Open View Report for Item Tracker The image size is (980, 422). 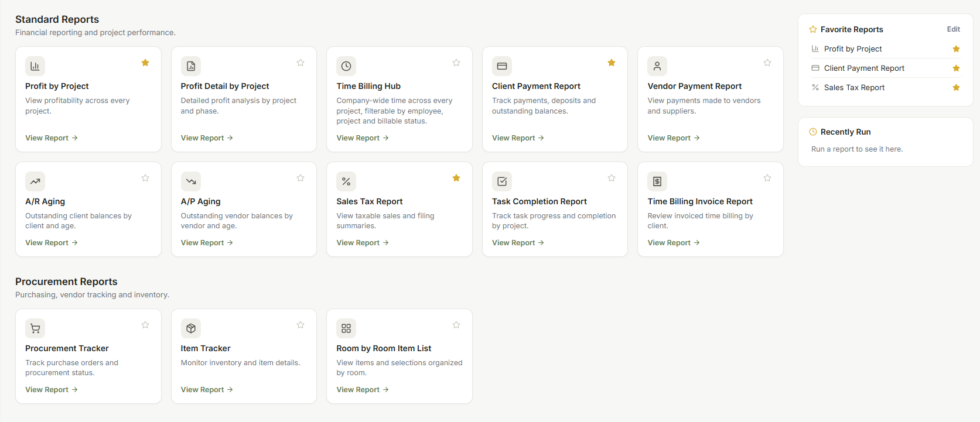(207, 390)
